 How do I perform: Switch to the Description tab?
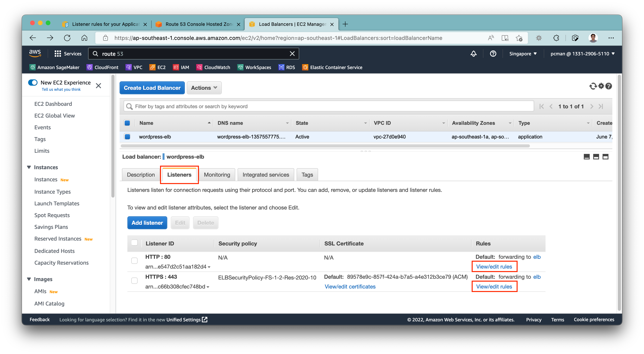click(141, 175)
